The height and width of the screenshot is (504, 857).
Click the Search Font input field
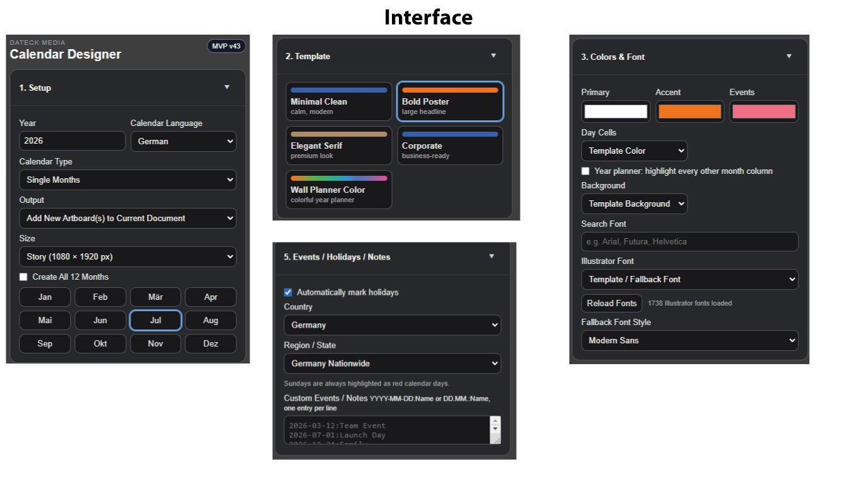pos(689,242)
